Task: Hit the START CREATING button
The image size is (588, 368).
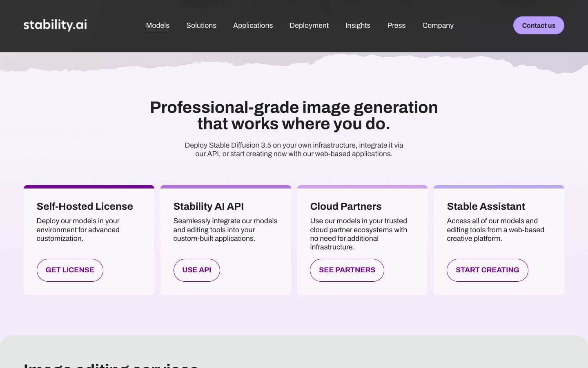Action: pos(487,270)
